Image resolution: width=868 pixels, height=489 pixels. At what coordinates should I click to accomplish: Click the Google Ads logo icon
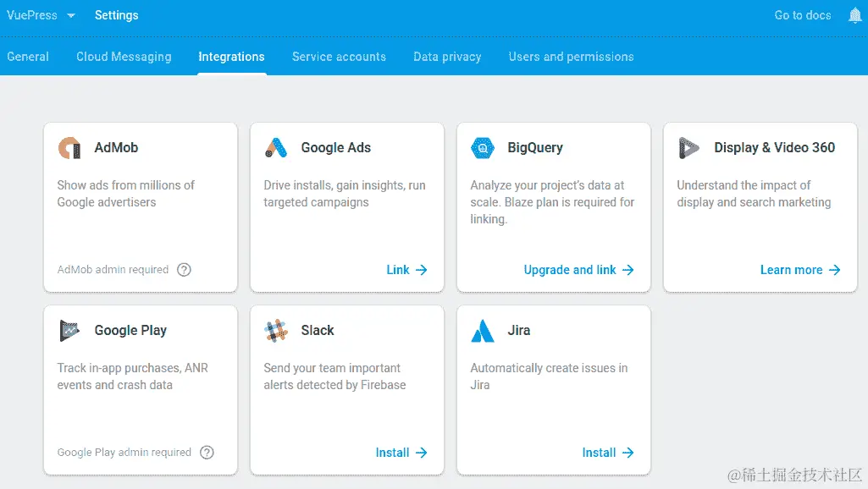[x=276, y=148]
